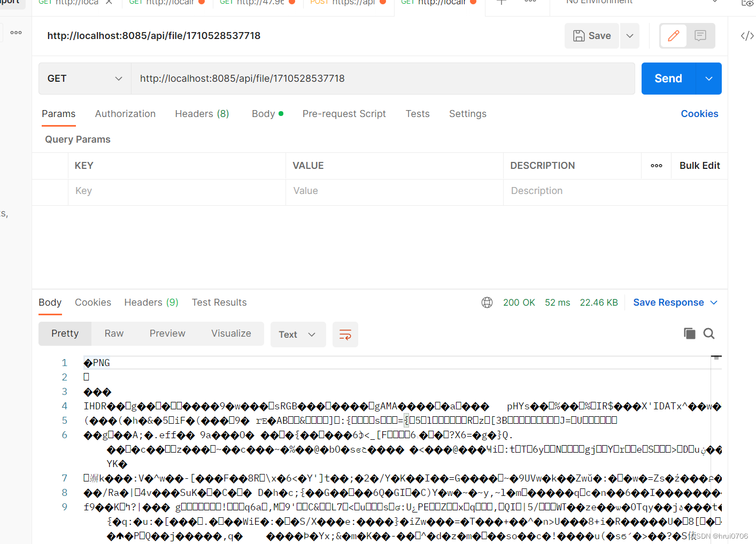Open the sidebar three-dots options
Screen dimensions: 756x544
pyautogui.click(x=16, y=33)
